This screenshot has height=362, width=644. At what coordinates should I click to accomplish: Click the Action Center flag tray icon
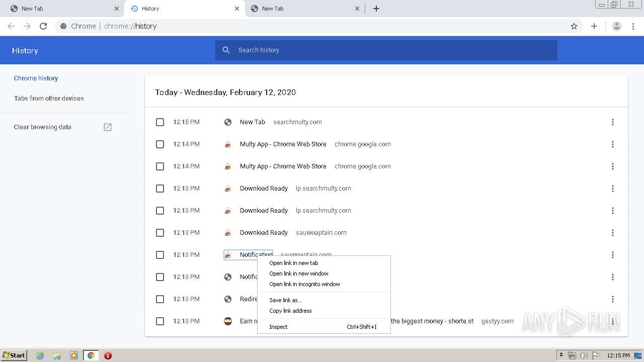point(596,355)
